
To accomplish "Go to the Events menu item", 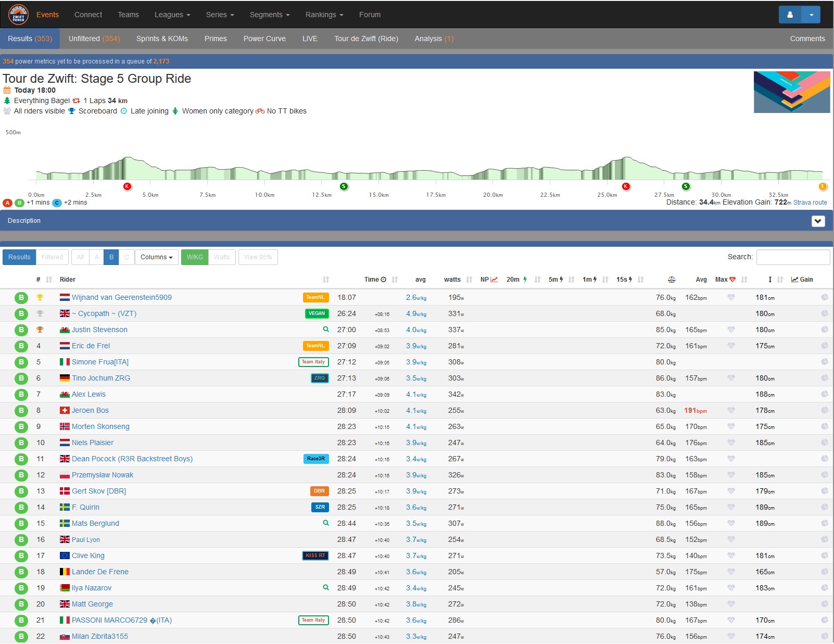I will (x=47, y=15).
